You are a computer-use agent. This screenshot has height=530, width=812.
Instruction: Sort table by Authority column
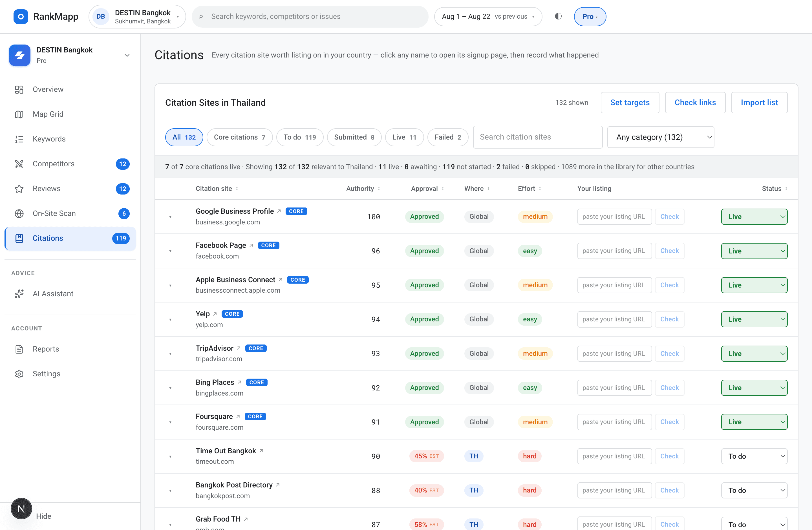pyautogui.click(x=363, y=189)
